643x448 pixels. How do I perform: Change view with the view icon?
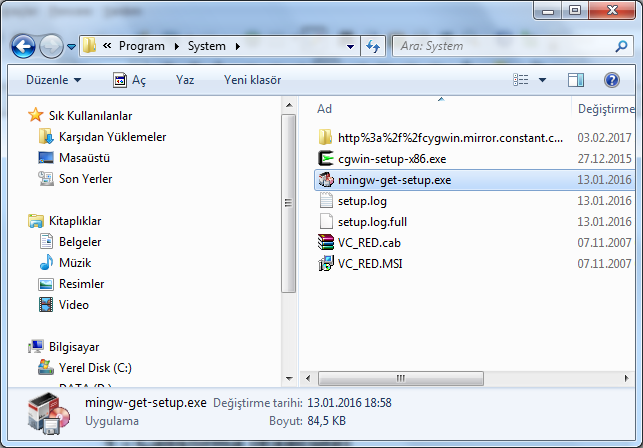[521, 80]
